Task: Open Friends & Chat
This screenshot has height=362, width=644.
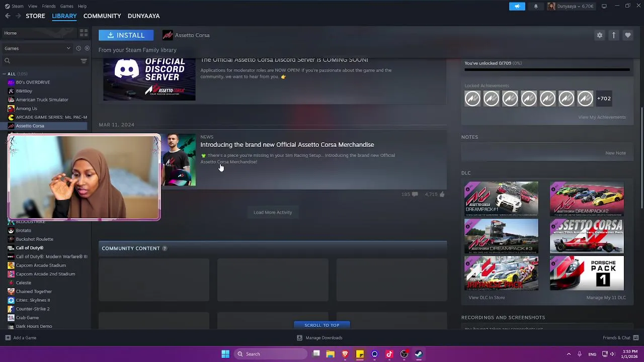Action: pyautogui.click(x=620, y=338)
